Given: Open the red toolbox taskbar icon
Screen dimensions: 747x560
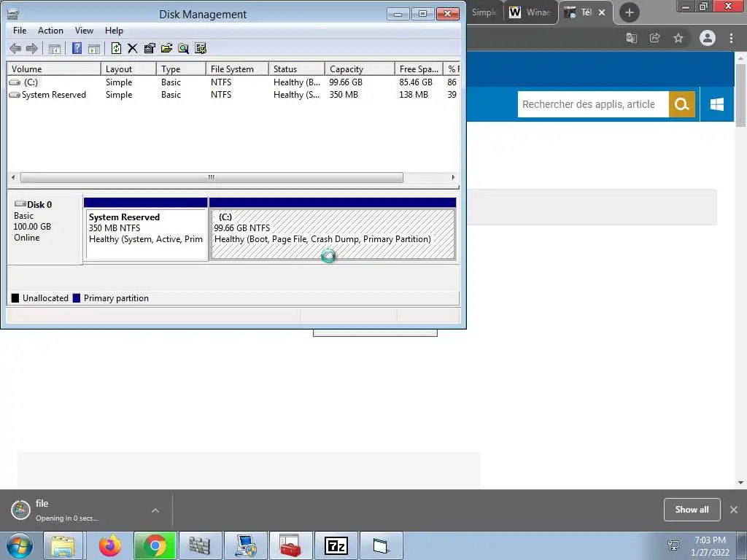Looking at the screenshot, I should [290, 545].
